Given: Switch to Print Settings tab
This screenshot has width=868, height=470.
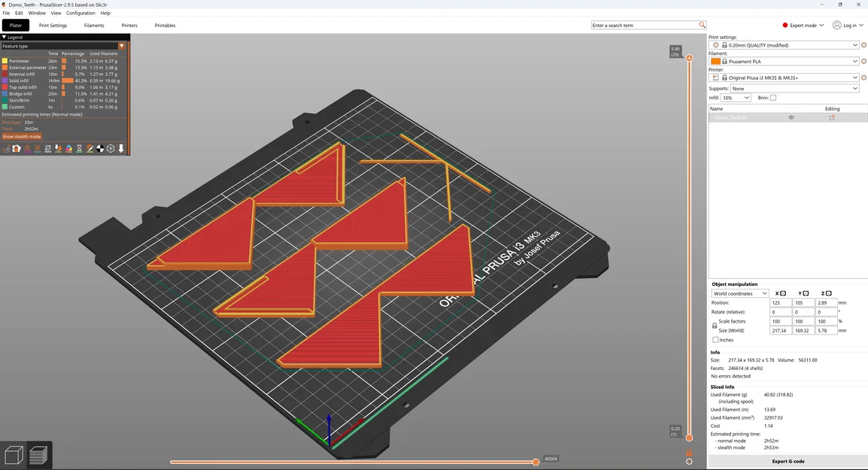Looking at the screenshot, I should pyautogui.click(x=53, y=26).
